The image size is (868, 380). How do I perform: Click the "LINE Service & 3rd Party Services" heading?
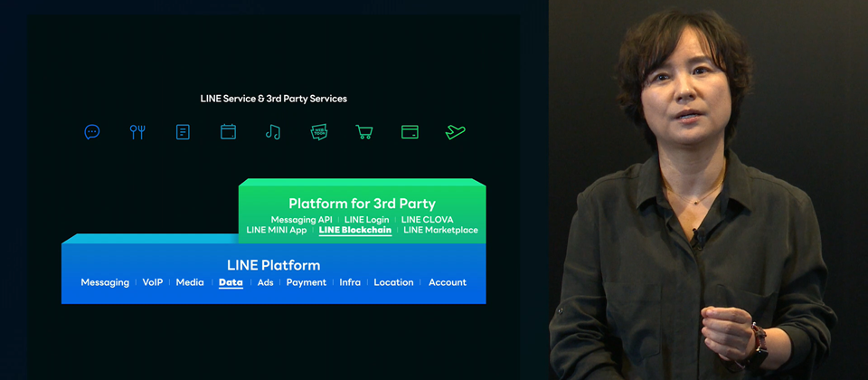273,99
